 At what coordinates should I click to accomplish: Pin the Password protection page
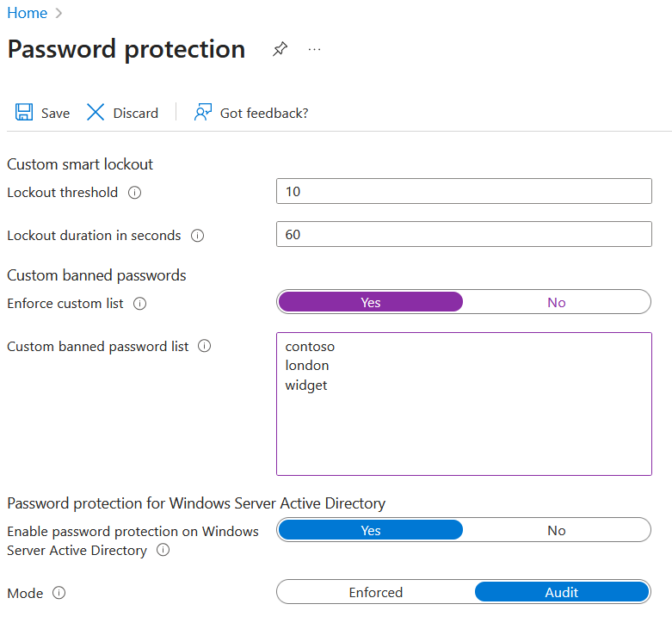pyautogui.click(x=280, y=50)
